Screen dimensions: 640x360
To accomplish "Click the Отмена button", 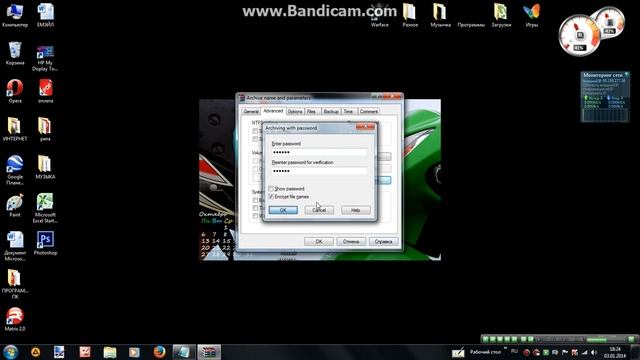I will point(351,242).
